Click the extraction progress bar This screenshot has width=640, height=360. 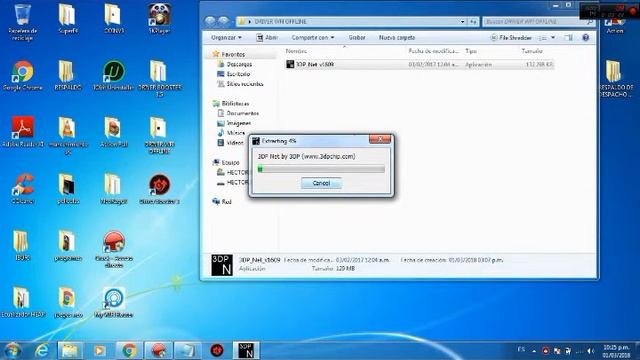click(321, 169)
